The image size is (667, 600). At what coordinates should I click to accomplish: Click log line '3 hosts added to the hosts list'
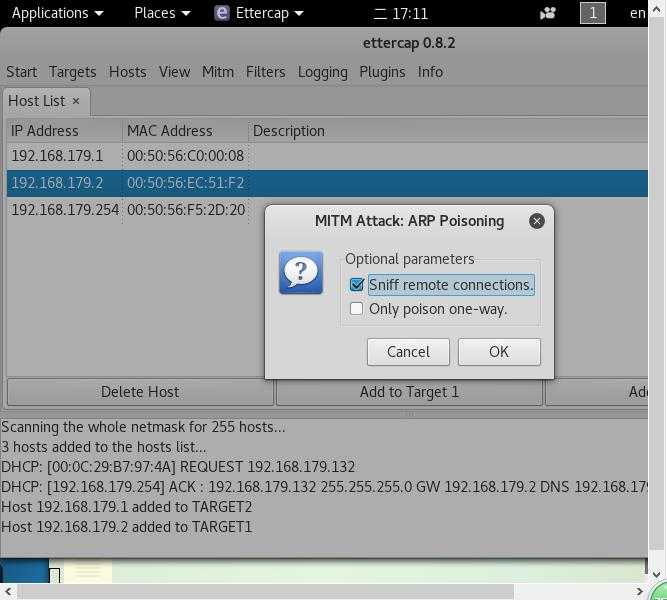pyautogui.click(x=104, y=447)
